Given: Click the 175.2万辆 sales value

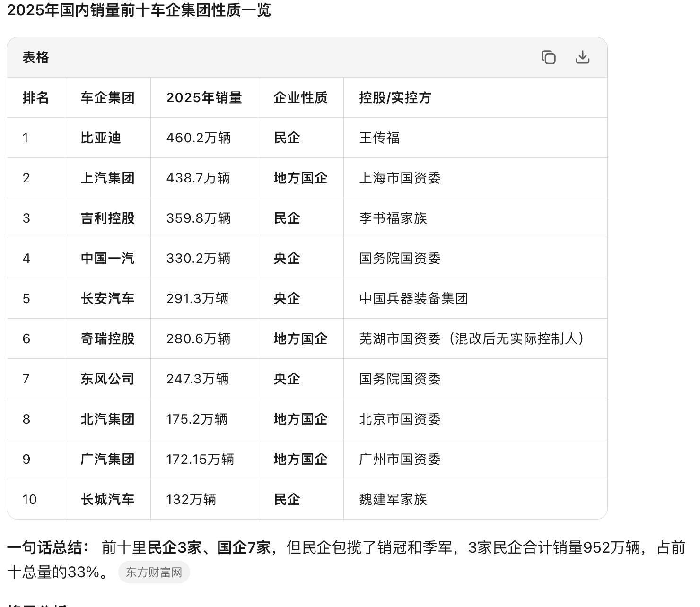Looking at the screenshot, I should [x=197, y=419].
